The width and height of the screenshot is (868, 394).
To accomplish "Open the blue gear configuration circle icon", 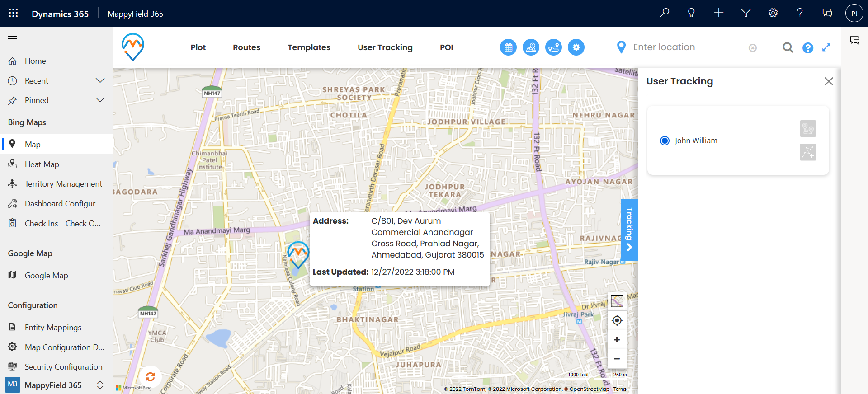I will (576, 47).
